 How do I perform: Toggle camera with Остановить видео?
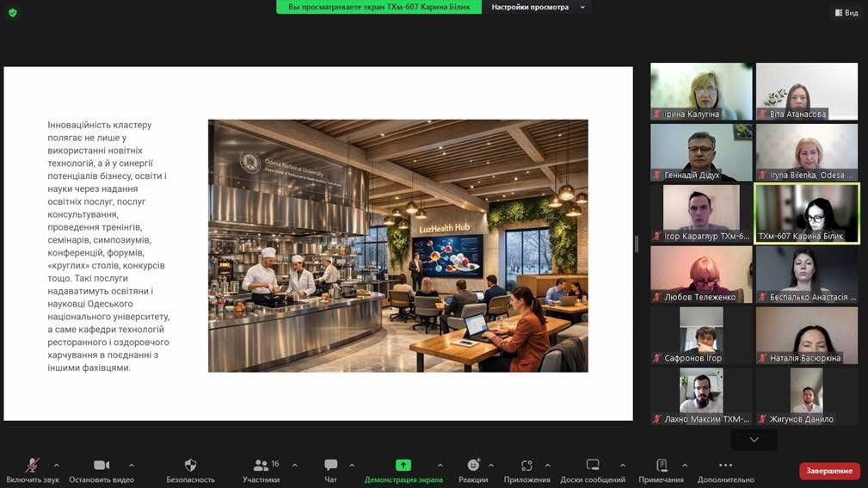tap(102, 466)
